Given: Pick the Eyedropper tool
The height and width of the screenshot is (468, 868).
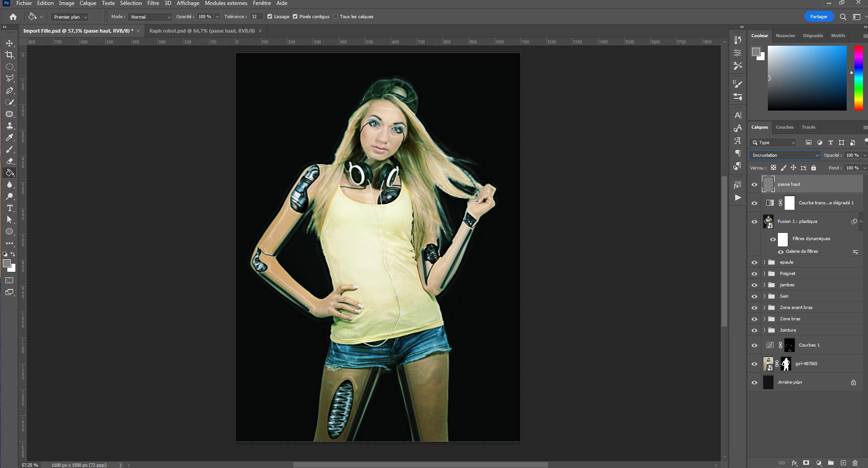Looking at the screenshot, I should click(x=10, y=137).
